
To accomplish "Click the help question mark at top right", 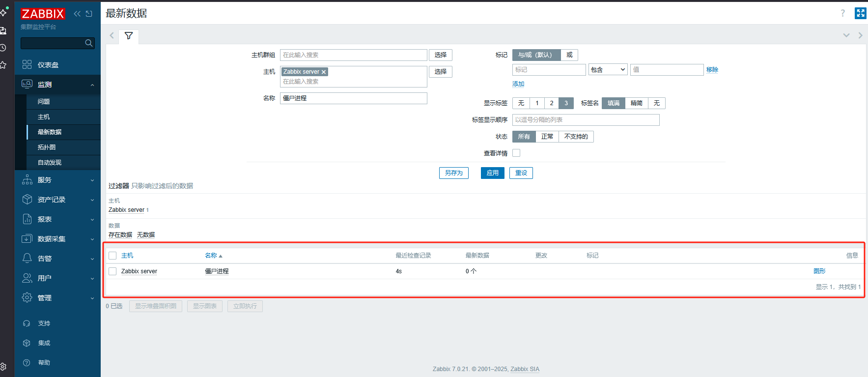I will [x=843, y=13].
